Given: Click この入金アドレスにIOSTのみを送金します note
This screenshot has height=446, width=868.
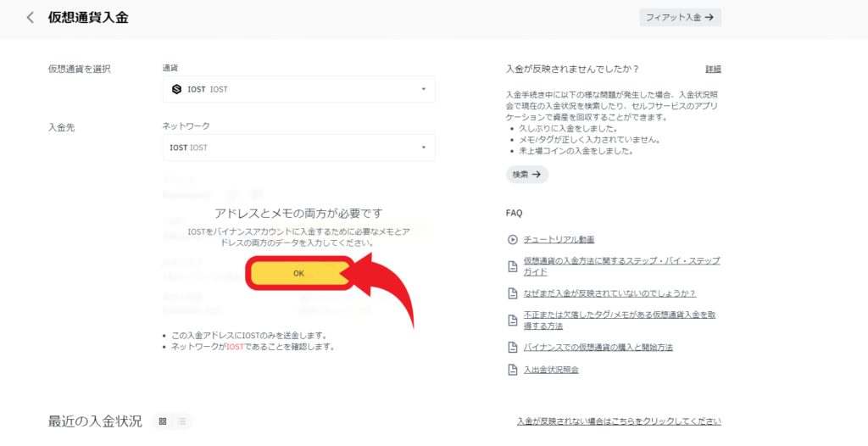Looking at the screenshot, I should click(x=248, y=336).
